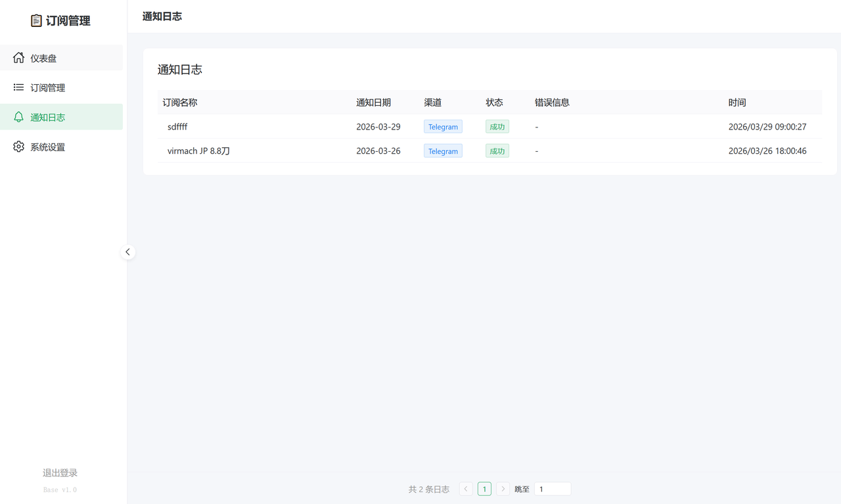841x504 pixels.
Task: Click the subscription name sdffff
Action: (x=177, y=127)
